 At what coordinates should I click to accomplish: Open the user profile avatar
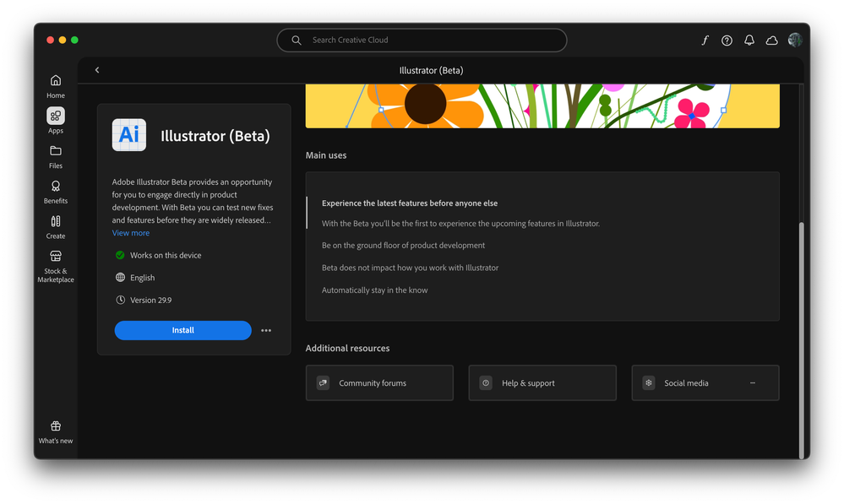(795, 40)
